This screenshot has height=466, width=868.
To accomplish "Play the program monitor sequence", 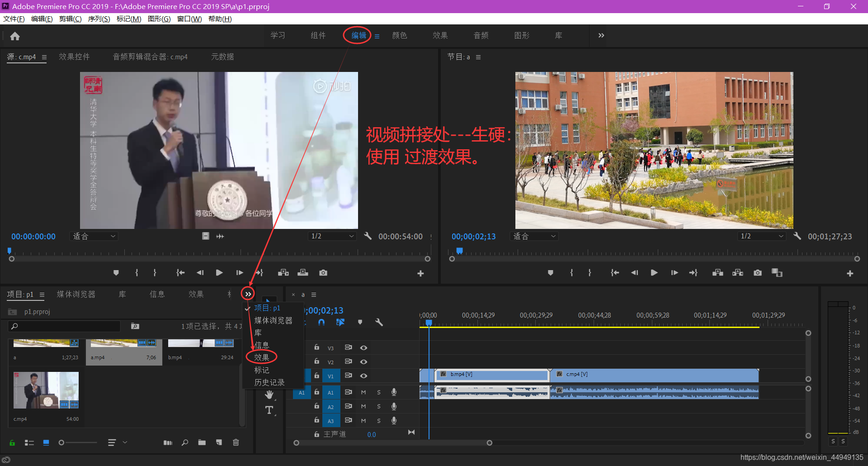I will coord(654,273).
